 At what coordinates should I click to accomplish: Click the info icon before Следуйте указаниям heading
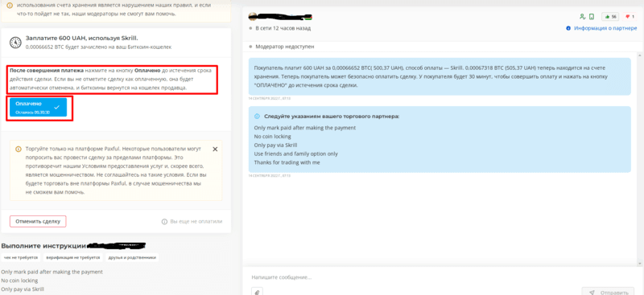(258, 116)
